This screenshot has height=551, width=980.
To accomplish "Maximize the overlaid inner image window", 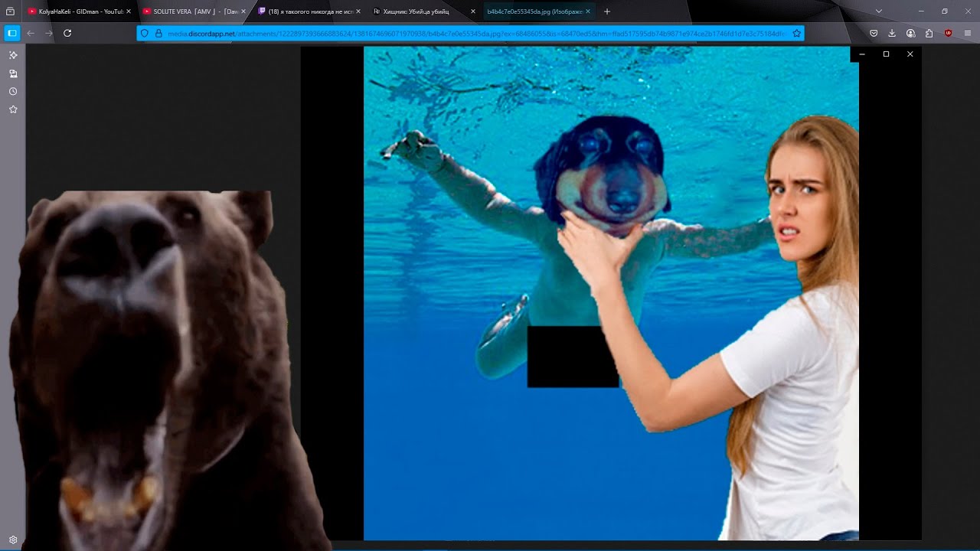I will [886, 54].
